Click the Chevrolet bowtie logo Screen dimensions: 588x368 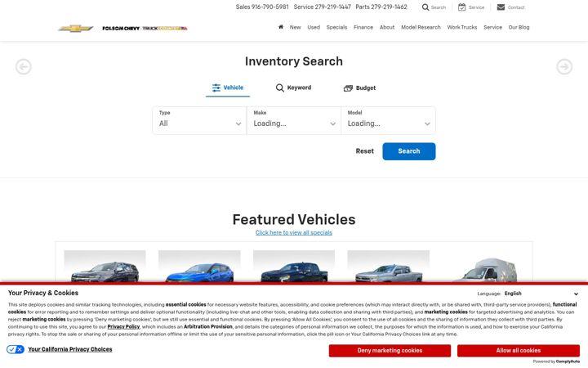tap(75, 28)
